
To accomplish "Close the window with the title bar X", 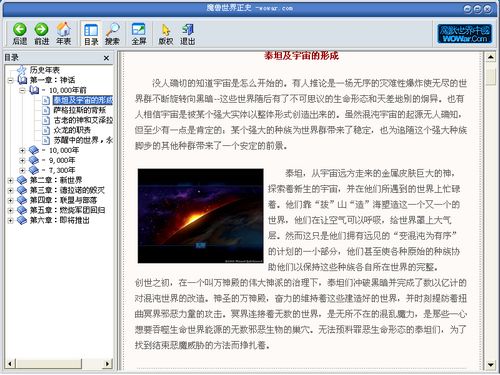I will click(x=488, y=9).
